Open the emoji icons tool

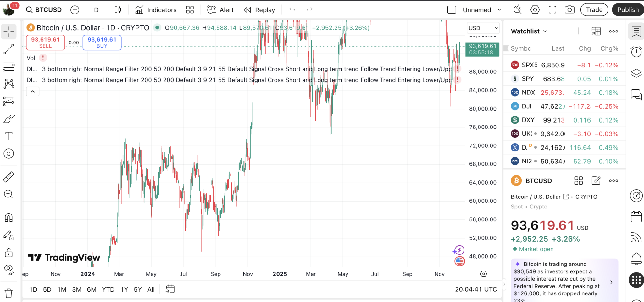9,154
